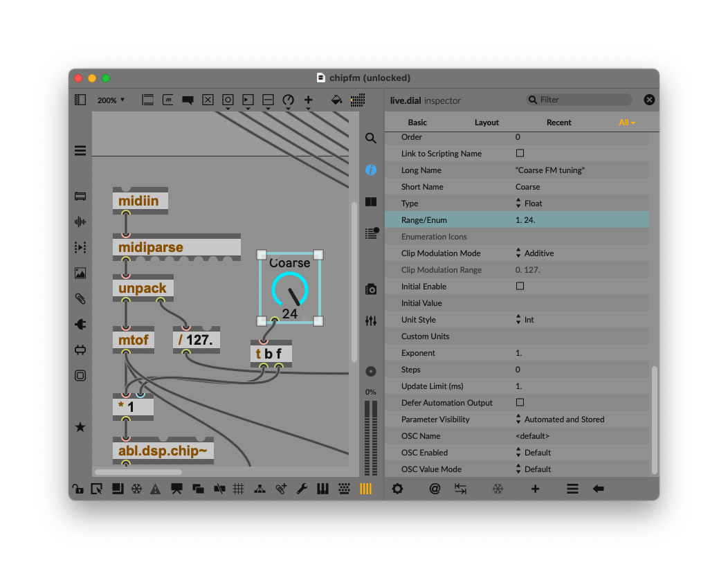
Task: Open the camera snapshots icon
Action: pos(371,289)
